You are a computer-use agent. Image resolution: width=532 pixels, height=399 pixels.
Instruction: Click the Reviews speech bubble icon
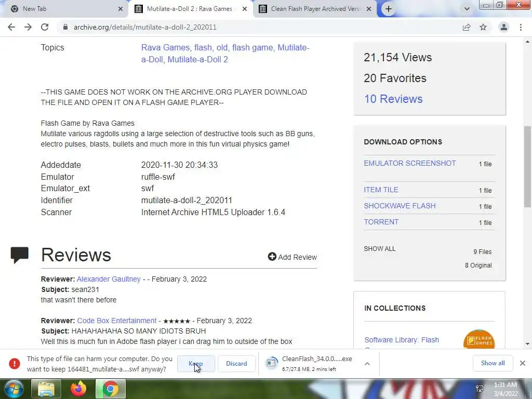coord(19,255)
